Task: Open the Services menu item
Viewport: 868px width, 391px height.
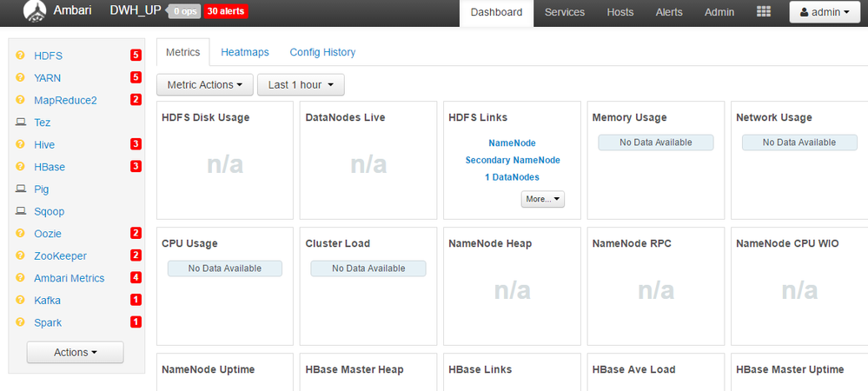Action: pyautogui.click(x=565, y=12)
